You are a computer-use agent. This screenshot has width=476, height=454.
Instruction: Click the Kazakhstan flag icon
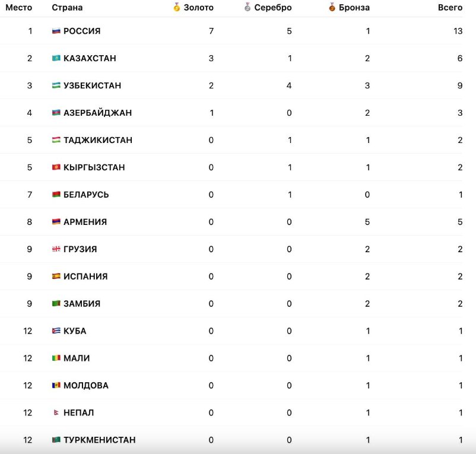[x=56, y=58]
